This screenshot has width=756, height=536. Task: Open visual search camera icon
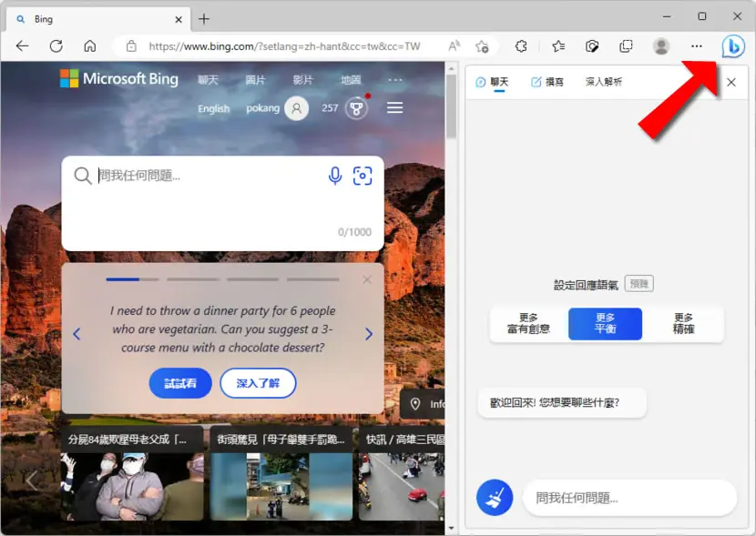coord(363,176)
